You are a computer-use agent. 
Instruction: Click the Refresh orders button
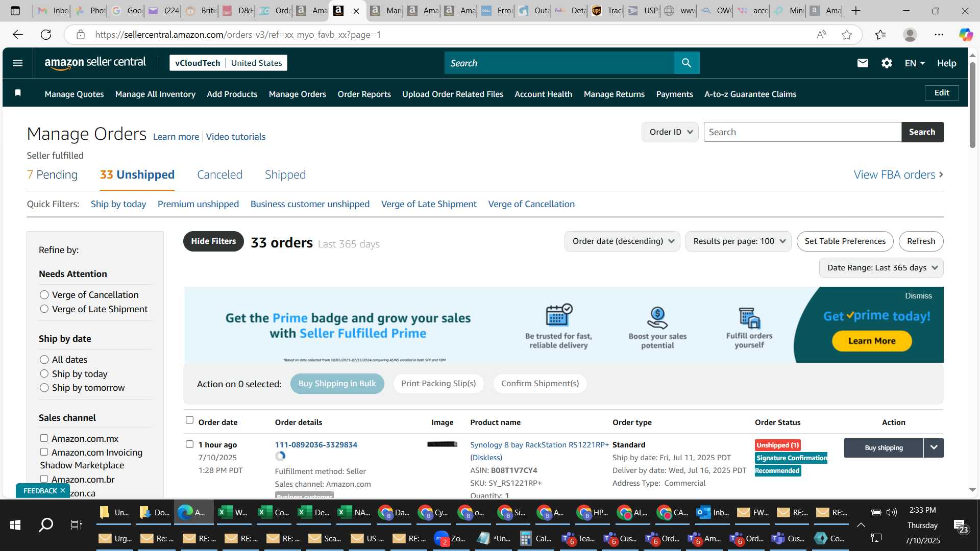tap(921, 241)
